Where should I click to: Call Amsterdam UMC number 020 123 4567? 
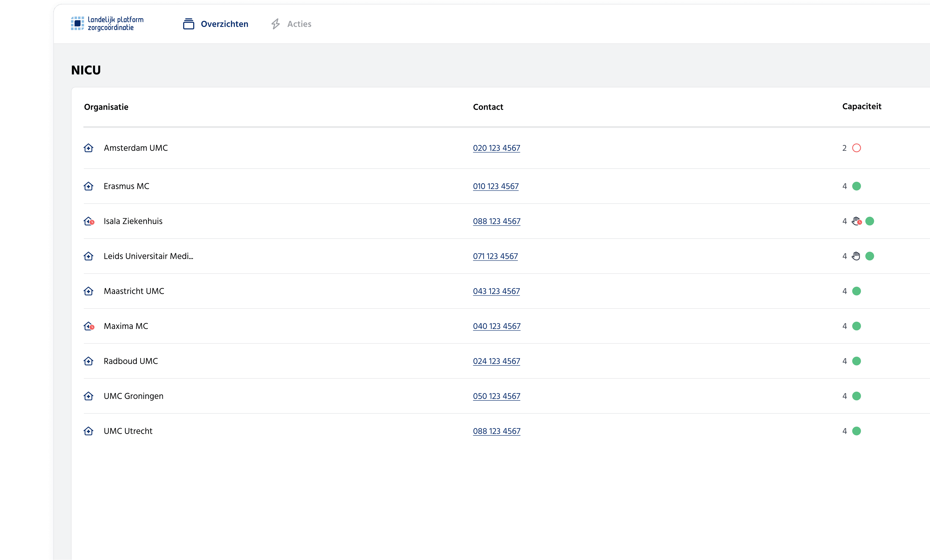[496, 148]
